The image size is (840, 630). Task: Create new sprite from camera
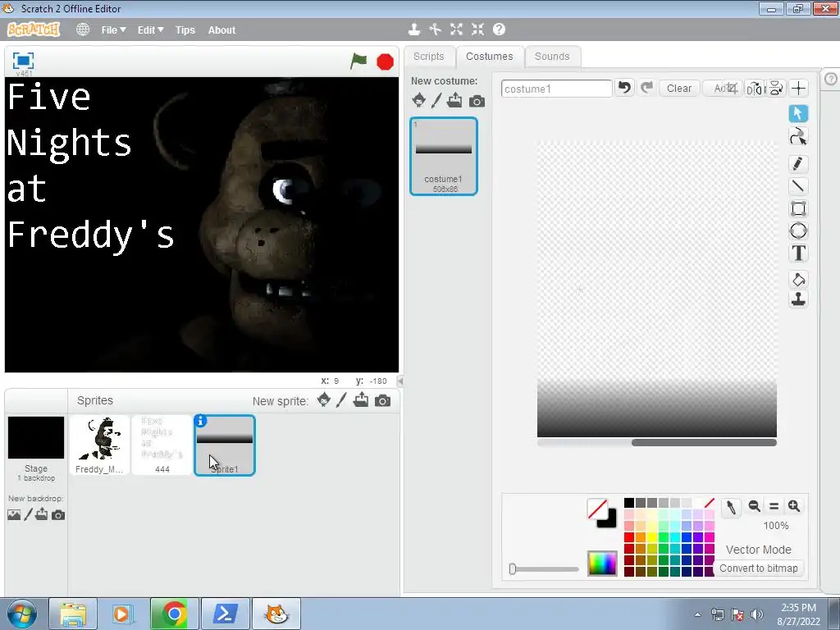382,400
